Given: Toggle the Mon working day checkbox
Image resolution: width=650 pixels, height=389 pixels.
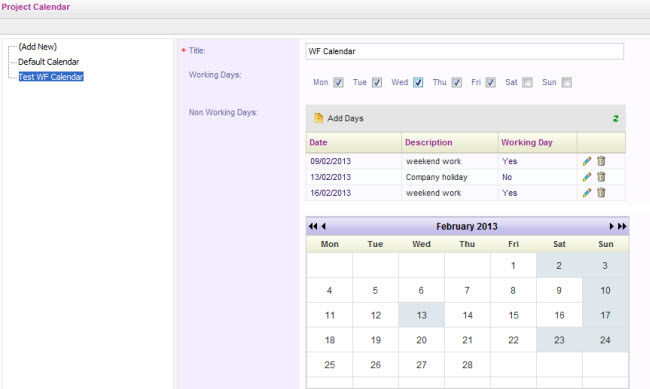Looking at the screenshot, I should point(338,83).
